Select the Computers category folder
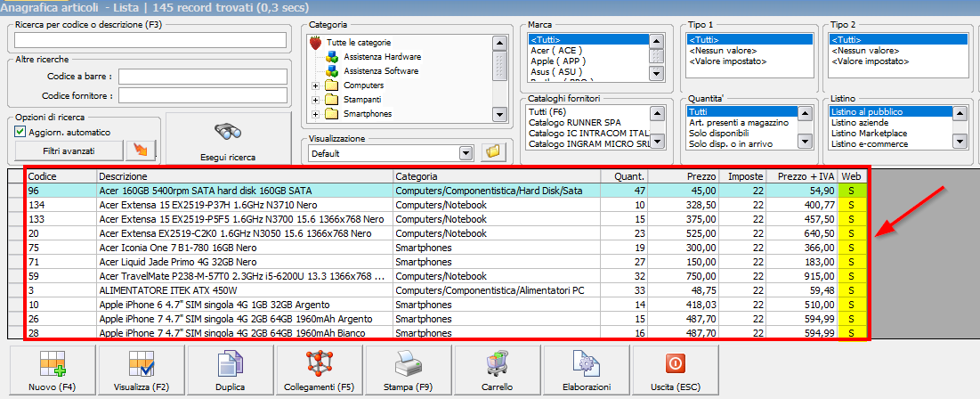The width and height of the screenshot is (980, 399). (x=364, y=85)
